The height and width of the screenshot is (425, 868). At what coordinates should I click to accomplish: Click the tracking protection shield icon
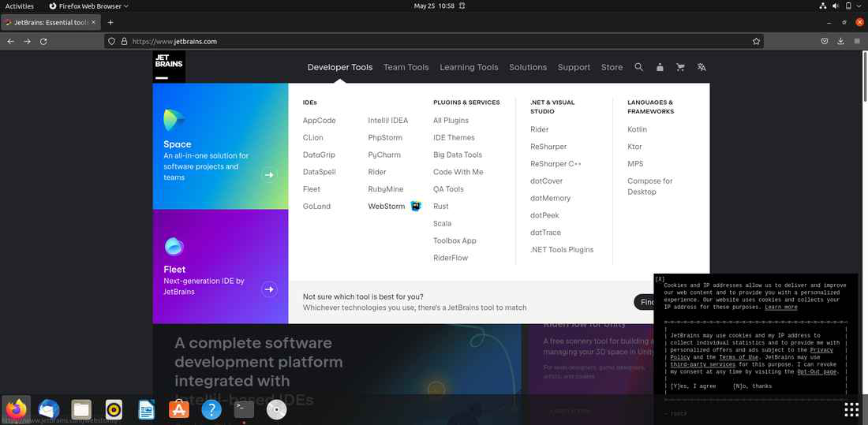[111, 42]
